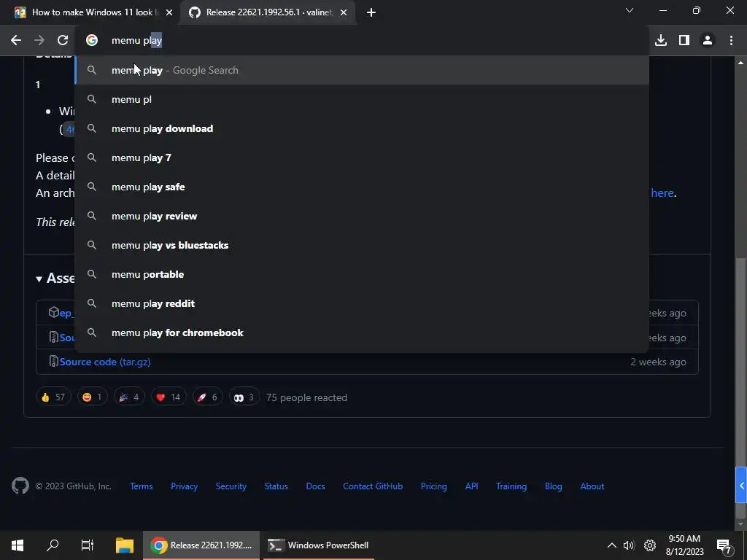Open the Status footer link
Viewport: 747px width, 560px height.
pyautogui.click(x=276, y=486)
